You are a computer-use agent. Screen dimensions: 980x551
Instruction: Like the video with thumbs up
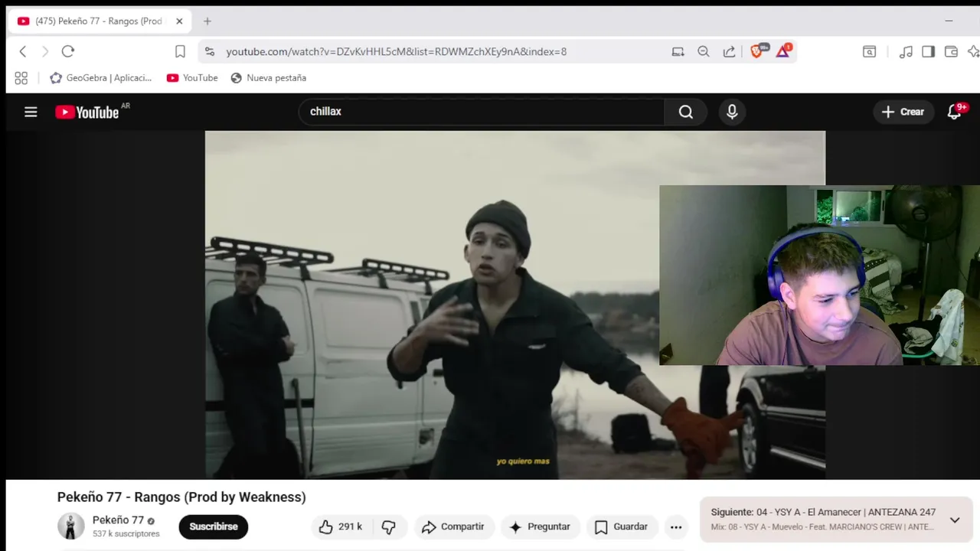341,527
